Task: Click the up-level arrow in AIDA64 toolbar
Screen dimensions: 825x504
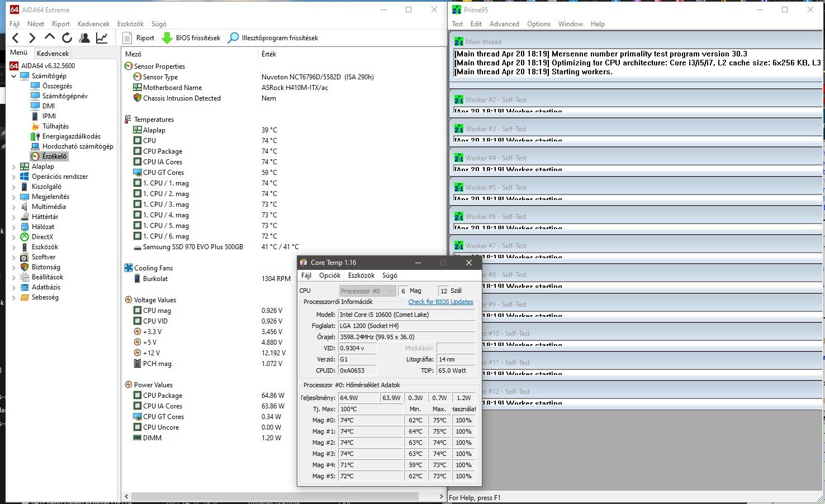Action: click(50, 37)
